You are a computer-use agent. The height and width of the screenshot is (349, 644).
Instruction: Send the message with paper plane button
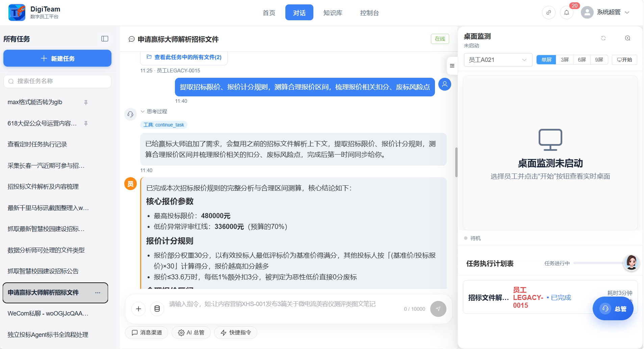coord(438,309)
